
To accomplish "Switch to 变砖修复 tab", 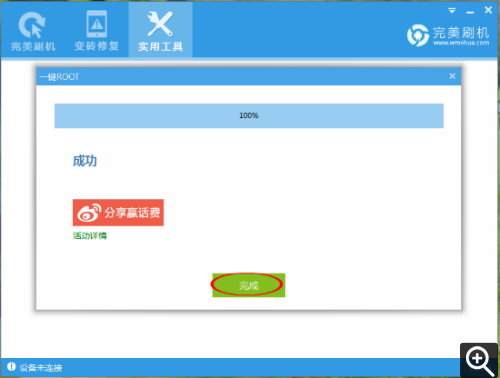I will [x=97, y=31].
